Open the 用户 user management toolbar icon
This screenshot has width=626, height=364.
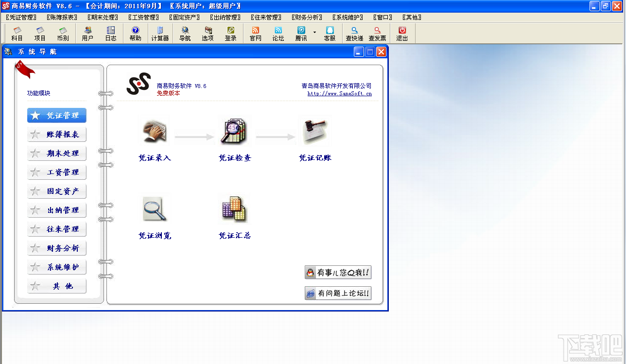point(87,33)
